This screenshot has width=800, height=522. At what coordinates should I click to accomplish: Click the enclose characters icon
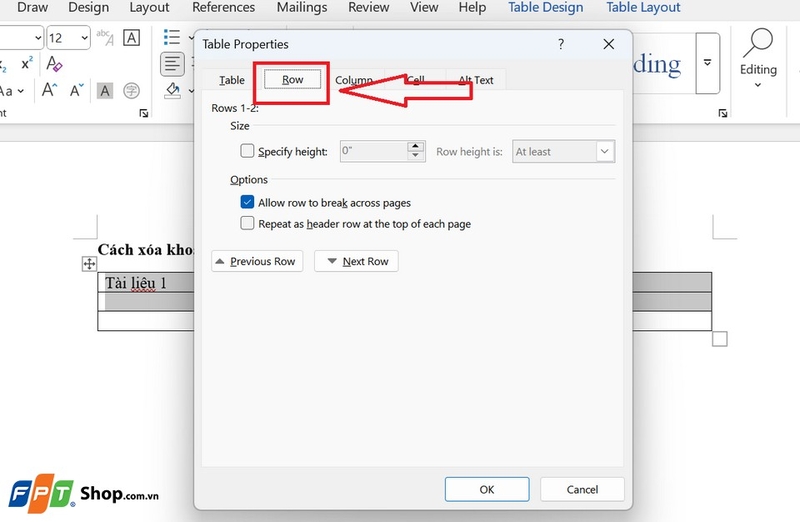pos(132,90)
